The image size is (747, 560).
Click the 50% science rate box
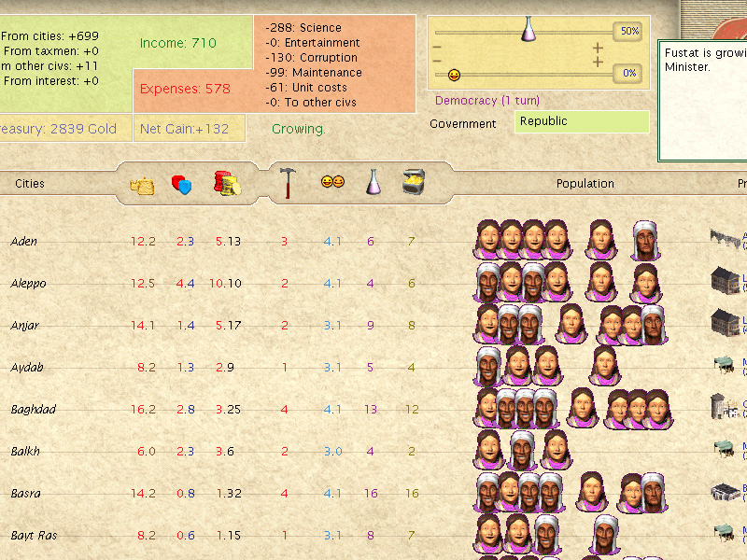point(628,31)
